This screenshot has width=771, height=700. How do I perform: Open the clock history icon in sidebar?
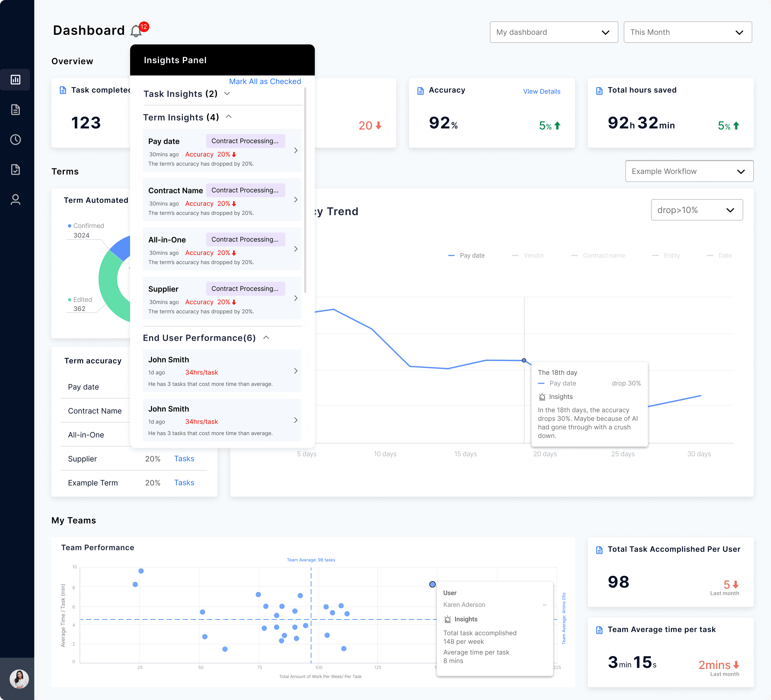15,139
